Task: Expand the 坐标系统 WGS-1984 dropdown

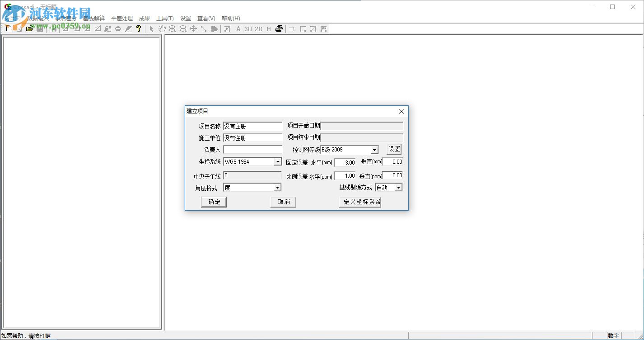Action: click(x=278, y=162)
